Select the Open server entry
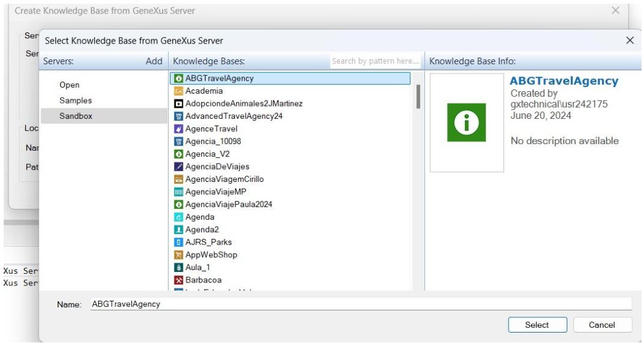The width and height of the screenshot is (644, 343). tap(69, 85)
